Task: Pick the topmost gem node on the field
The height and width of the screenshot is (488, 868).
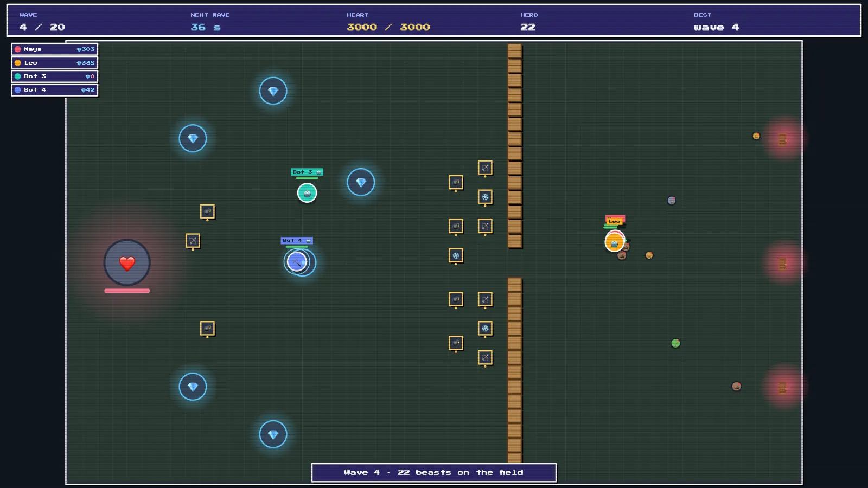Action: coord(273,91)
